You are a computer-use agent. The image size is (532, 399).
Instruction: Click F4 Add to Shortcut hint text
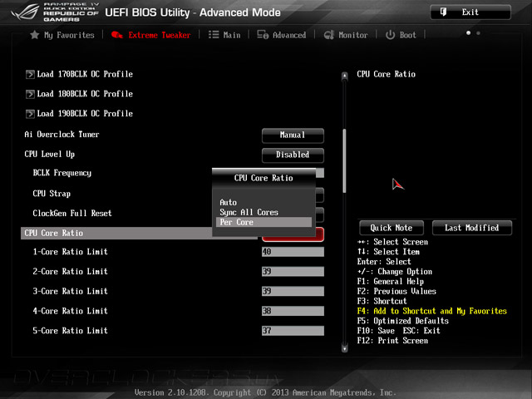(431, 311)
